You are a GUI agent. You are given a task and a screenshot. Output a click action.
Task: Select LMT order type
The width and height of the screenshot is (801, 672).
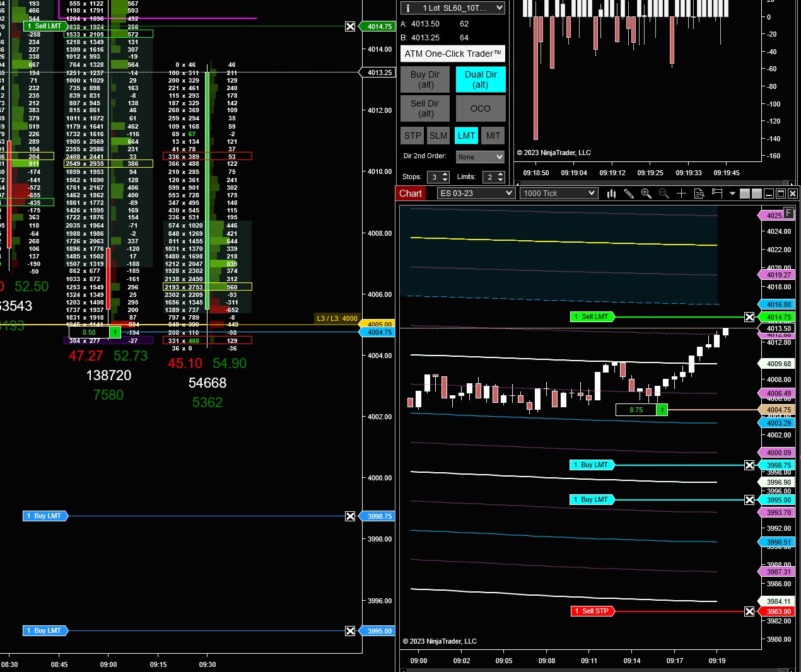[x=467, y=136]
